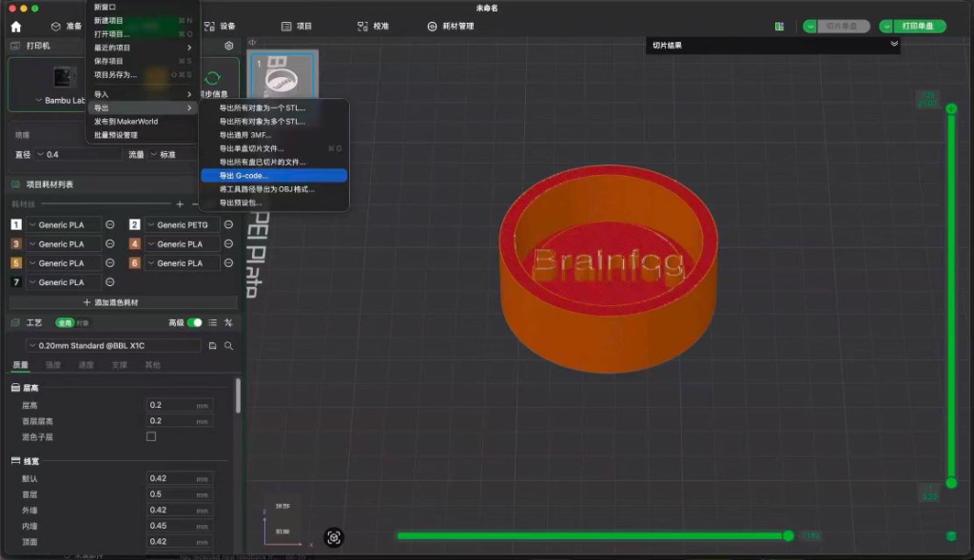This screenshot has width=974, height=560.
Task: Expand the 0.20mm Standard @BBL X1C preset dropdown
Action: pyautogui.click(x=114, y=346)
